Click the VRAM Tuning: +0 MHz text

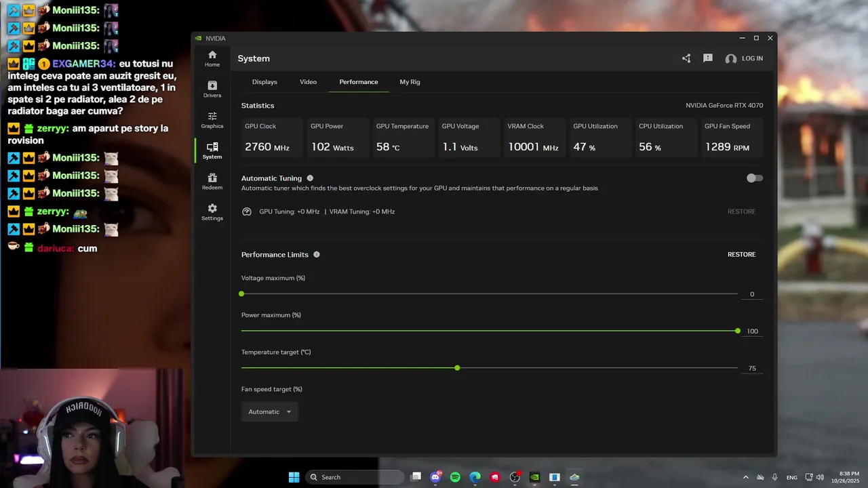[362, 211]
